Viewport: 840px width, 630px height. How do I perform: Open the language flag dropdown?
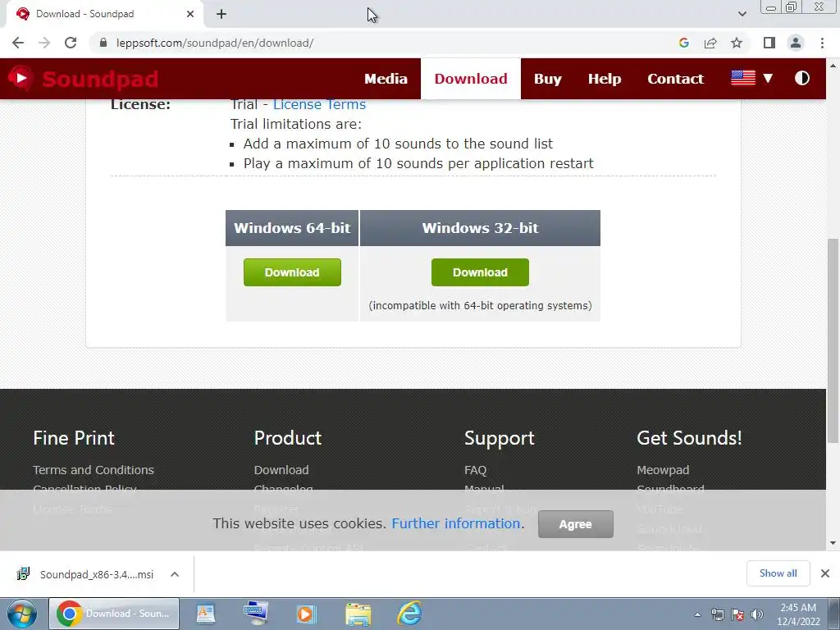(751, 78)
